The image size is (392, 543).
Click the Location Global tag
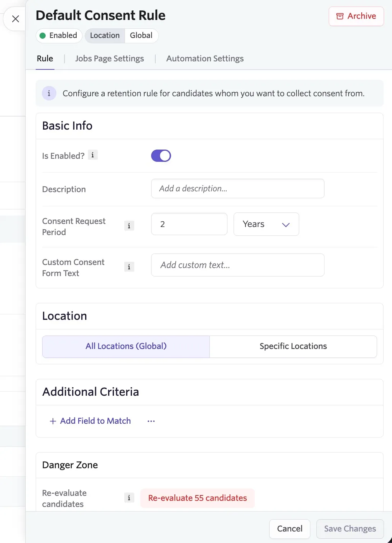pos(122,36)
